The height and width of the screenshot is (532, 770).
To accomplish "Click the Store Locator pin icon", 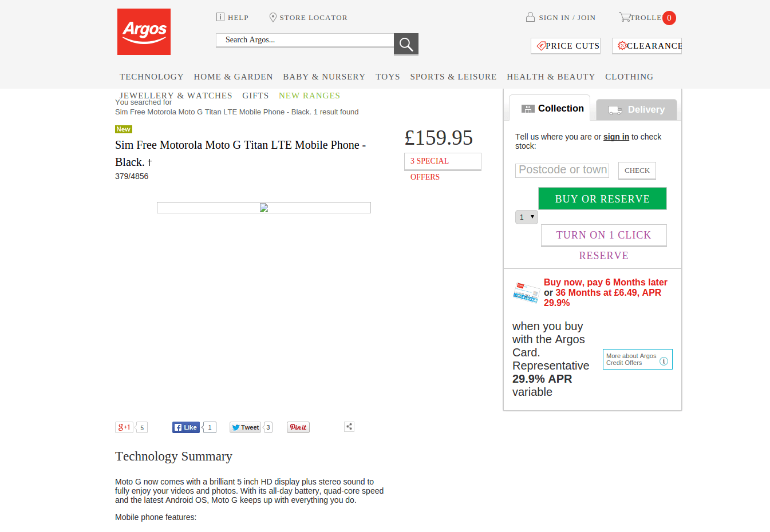I will pos(273,18).
